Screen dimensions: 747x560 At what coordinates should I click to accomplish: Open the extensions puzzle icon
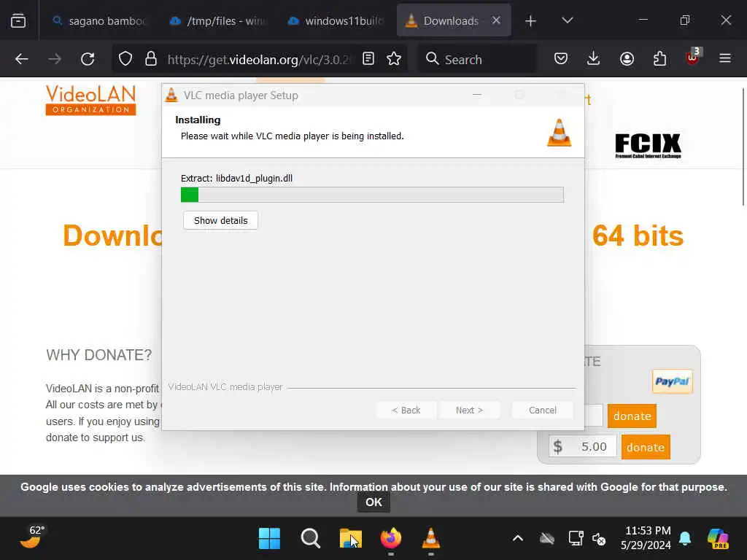pyautogui.click(x=659, y=59)
